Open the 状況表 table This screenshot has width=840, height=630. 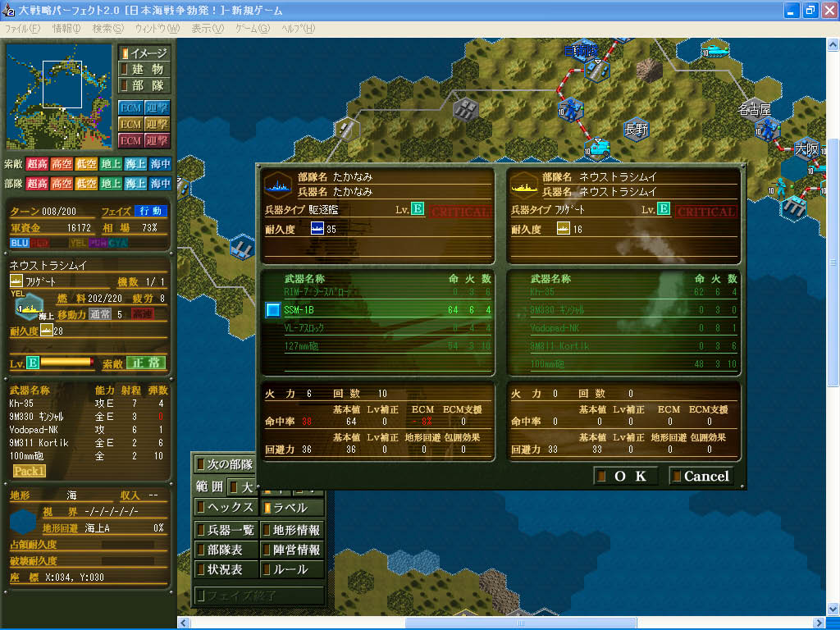click(226, 569)
